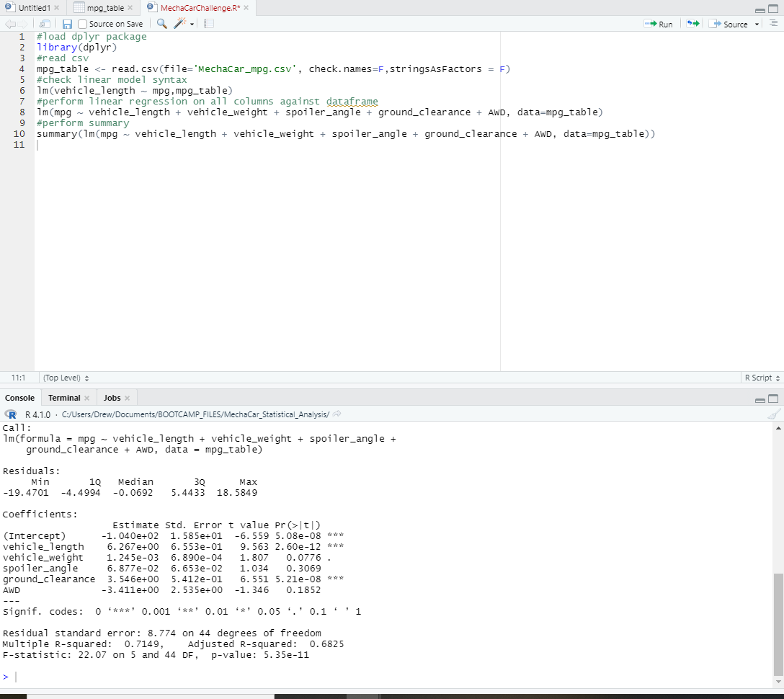Close the Terminal tab

(87, 398)
